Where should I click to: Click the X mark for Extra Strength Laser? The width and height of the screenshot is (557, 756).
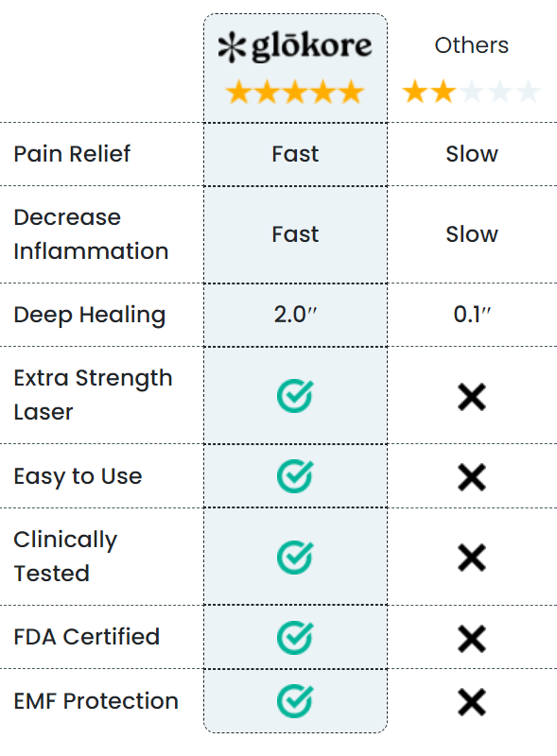(472, 397)
